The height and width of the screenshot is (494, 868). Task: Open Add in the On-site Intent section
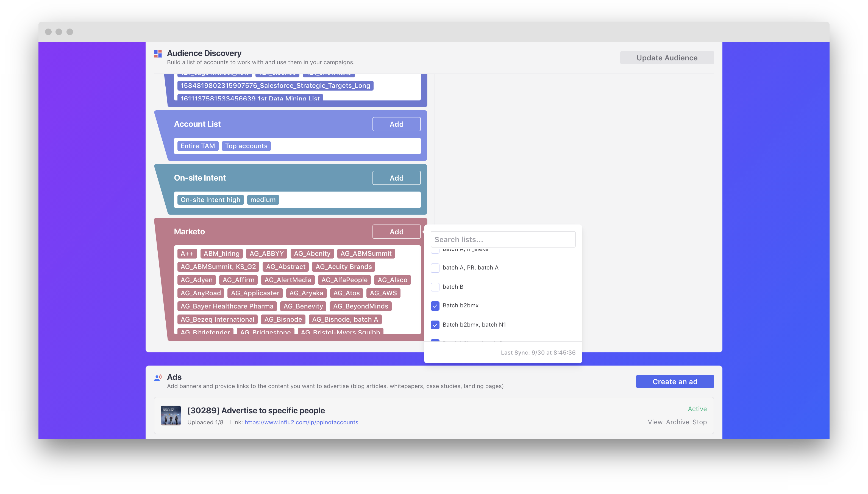click(x=396, y=178)
